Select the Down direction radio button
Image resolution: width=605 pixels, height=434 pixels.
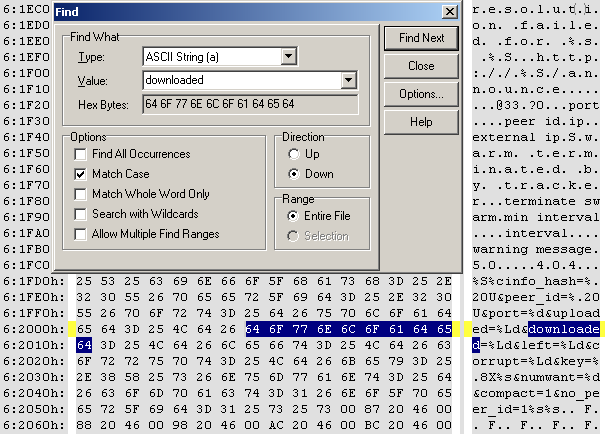(294, 174)
